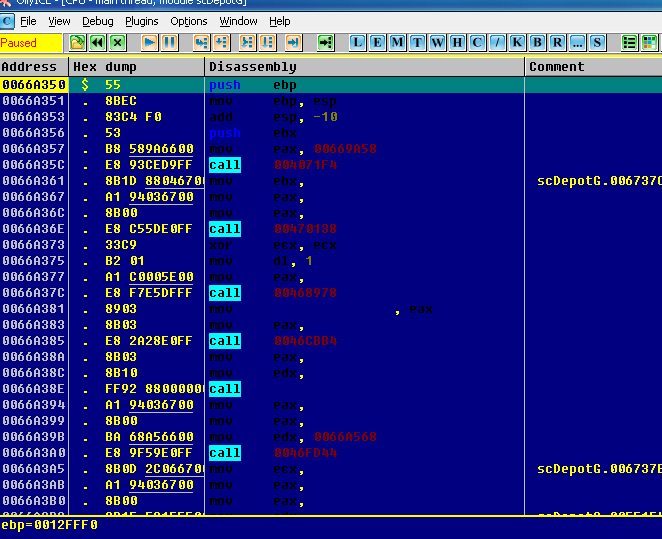Select the call 00470138 instruction
This screenshot has width=662, height=539.
(273, 229)
